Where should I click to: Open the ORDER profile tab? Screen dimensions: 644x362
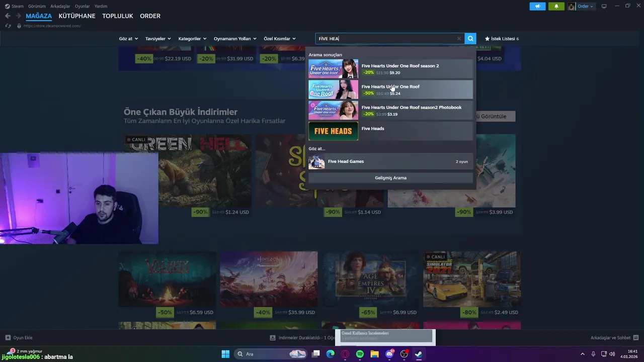[x=150, y=16]
